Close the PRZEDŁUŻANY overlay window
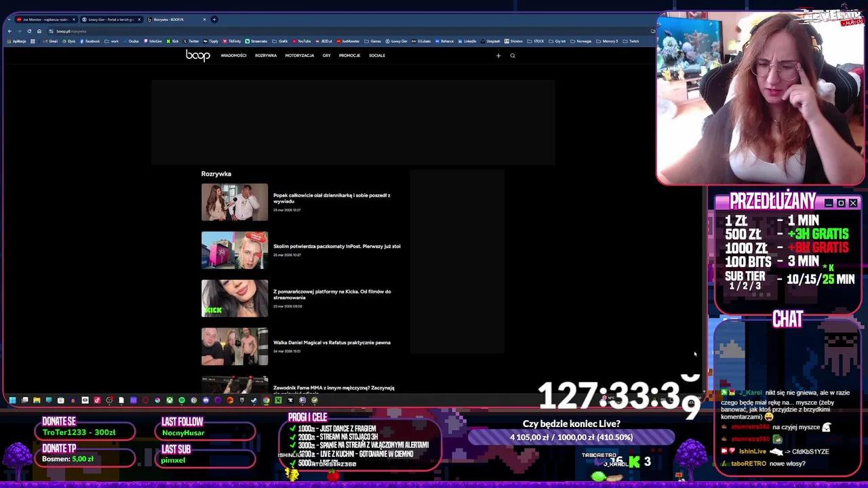 pos(853,203)
